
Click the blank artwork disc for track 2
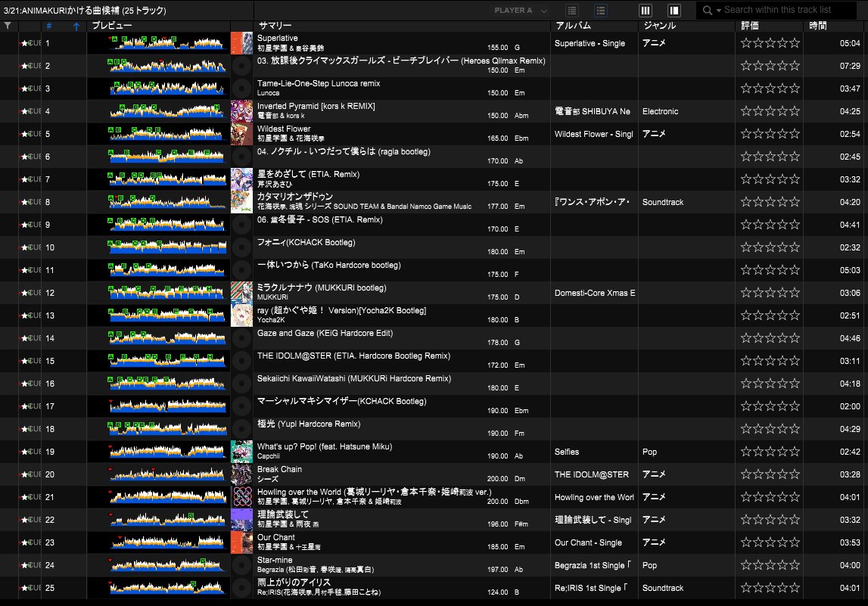pyautogui.click(x=242, y=66)
